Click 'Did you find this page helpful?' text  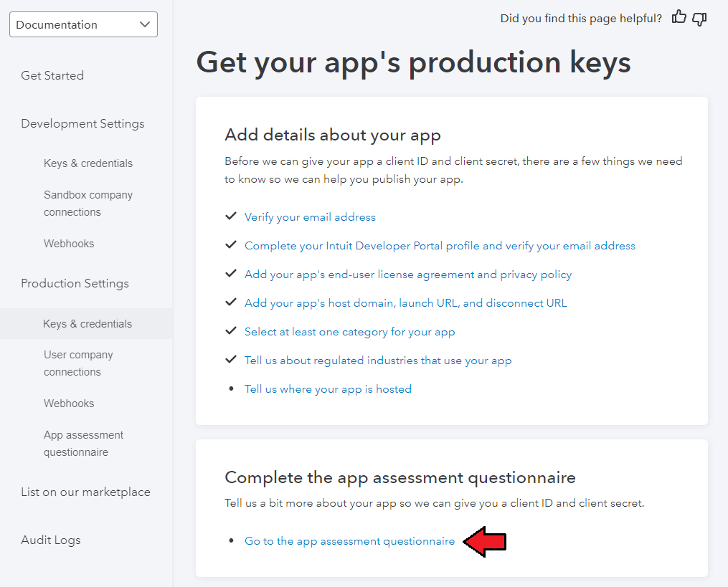[581, 19]
